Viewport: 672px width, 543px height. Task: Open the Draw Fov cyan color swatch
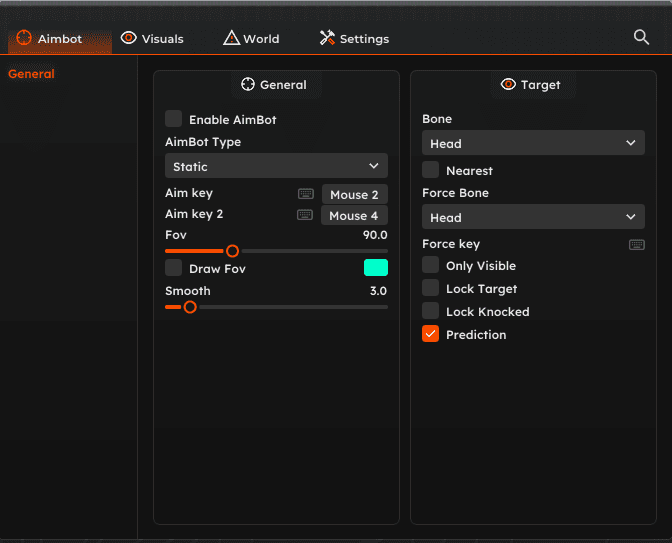tap(375, 267)
